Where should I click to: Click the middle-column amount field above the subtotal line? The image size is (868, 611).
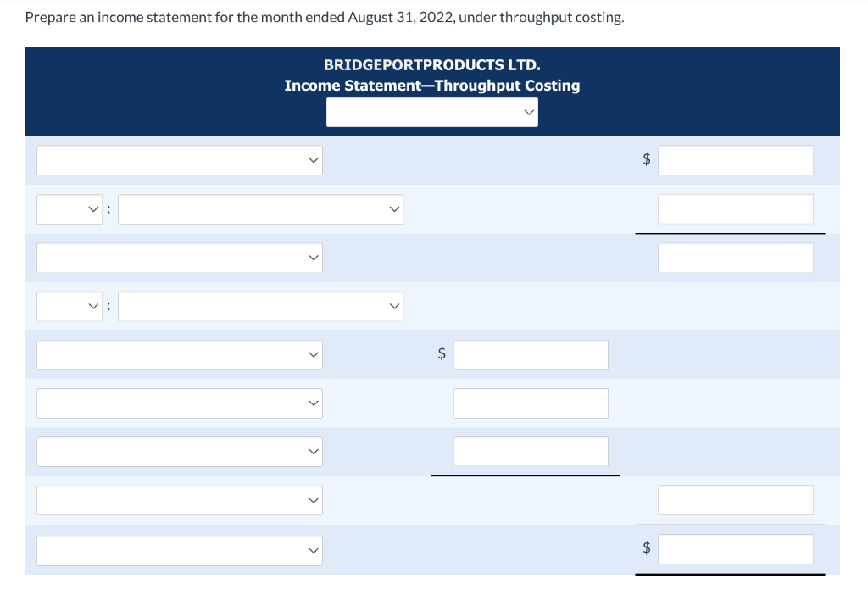[x=531, y=452]
